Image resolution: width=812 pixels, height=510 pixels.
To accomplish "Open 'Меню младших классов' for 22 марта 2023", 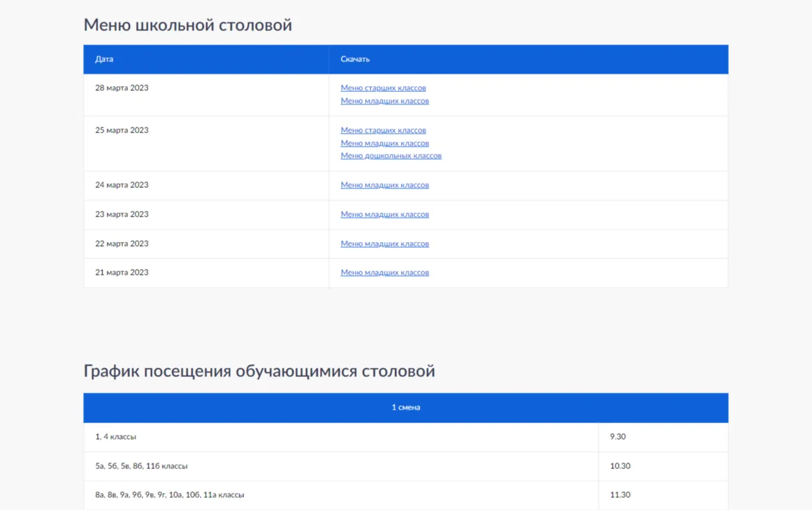I will pyautogui.click(x=384, y=244).
